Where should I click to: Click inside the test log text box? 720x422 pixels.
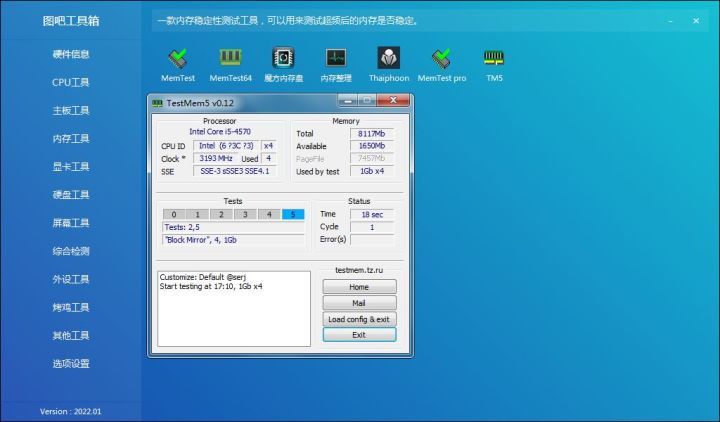pos(233,308)
